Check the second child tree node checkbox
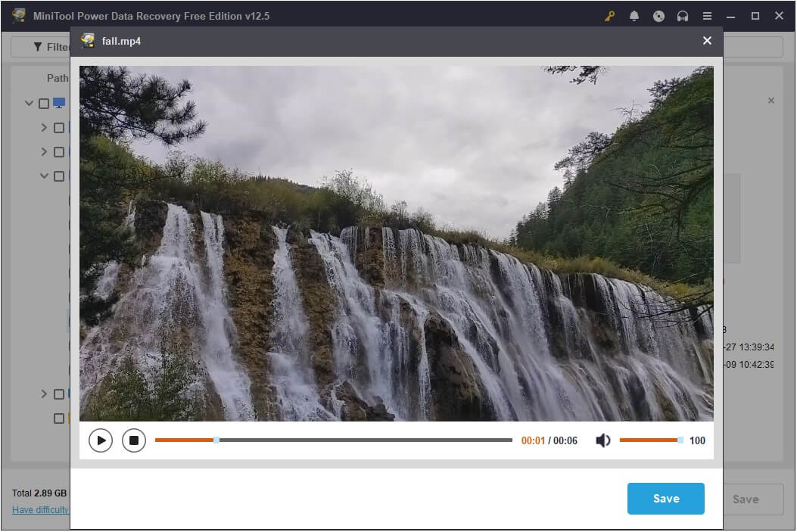The image size is (797, 532). pos(59,152)
